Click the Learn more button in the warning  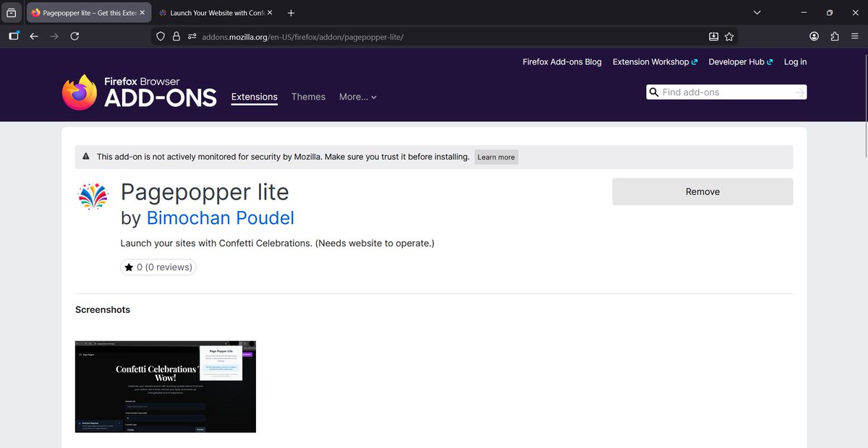pos(496,157)
